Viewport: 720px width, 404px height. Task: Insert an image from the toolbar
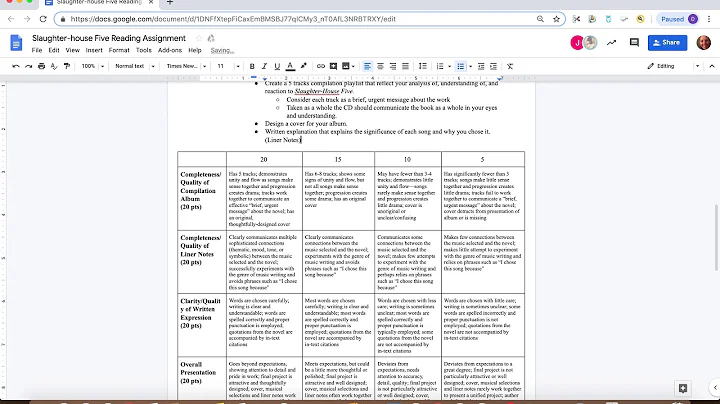click(x=345, y=66)
